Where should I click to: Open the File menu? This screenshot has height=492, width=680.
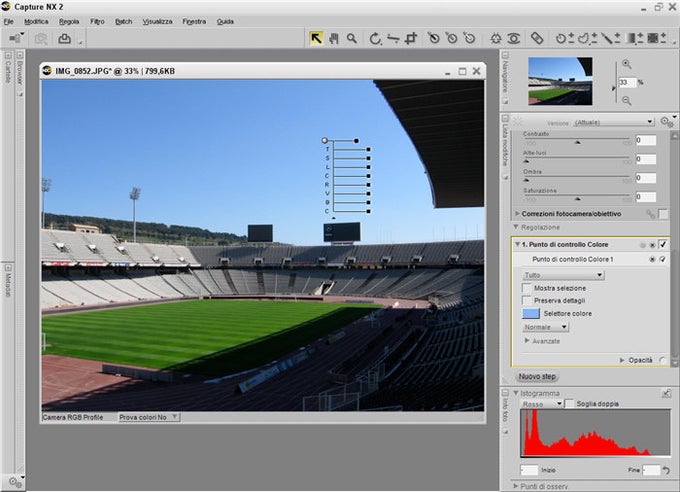coord(8,21)
